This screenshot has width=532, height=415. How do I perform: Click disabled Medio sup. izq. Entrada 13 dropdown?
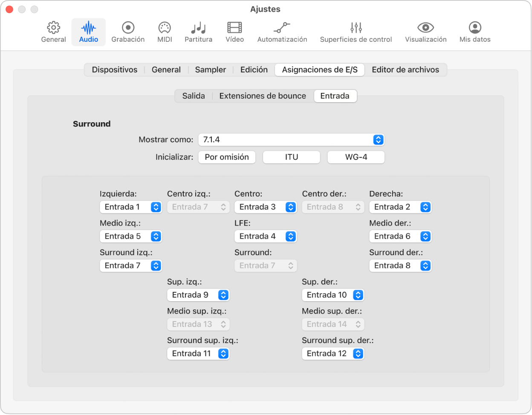198,324
